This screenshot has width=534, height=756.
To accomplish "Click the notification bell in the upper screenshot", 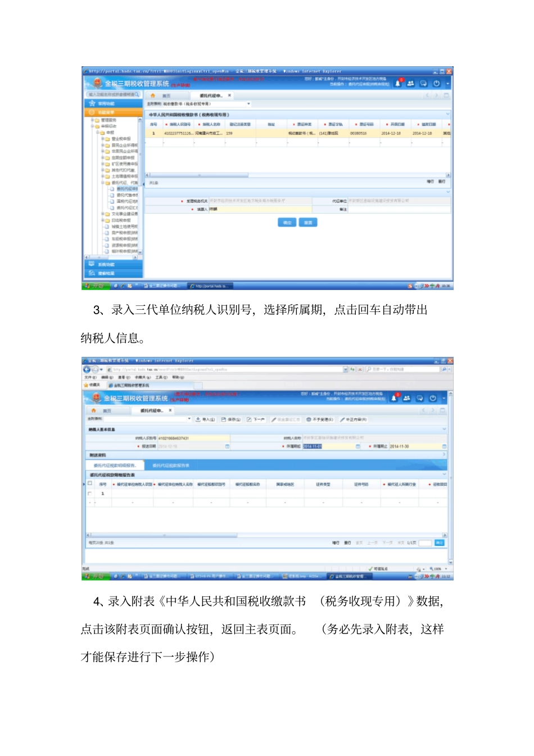I will [x=398, y=83].
